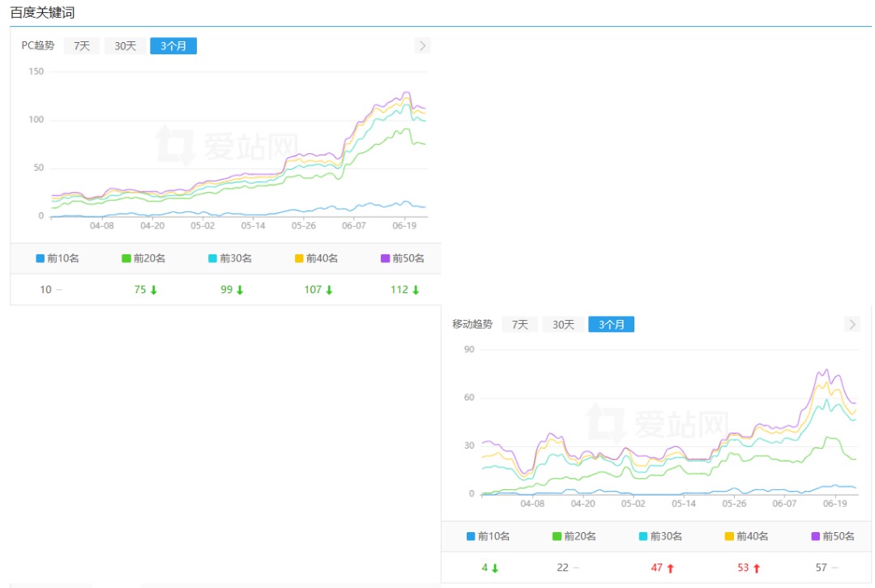Toggle 前50名 purple series in PC legend
This screenshot has height=588, width=875.
point(403,258)
